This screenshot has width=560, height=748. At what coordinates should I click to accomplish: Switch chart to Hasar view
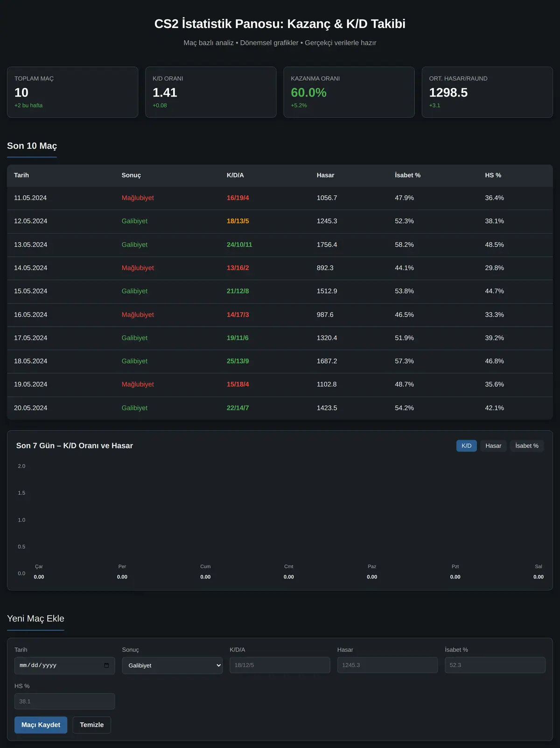(x=493, y=446)
